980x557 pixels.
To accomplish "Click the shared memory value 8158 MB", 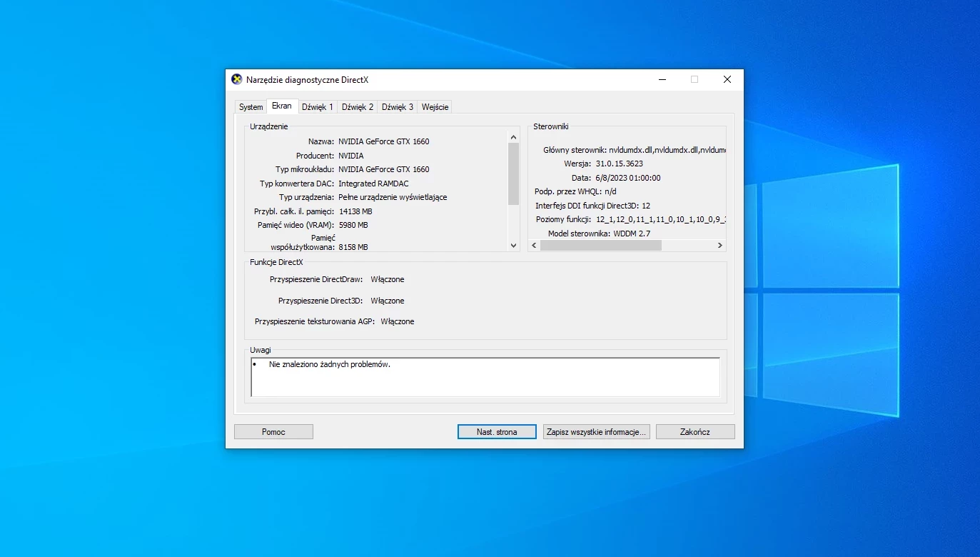I will [x=353, y=247].
